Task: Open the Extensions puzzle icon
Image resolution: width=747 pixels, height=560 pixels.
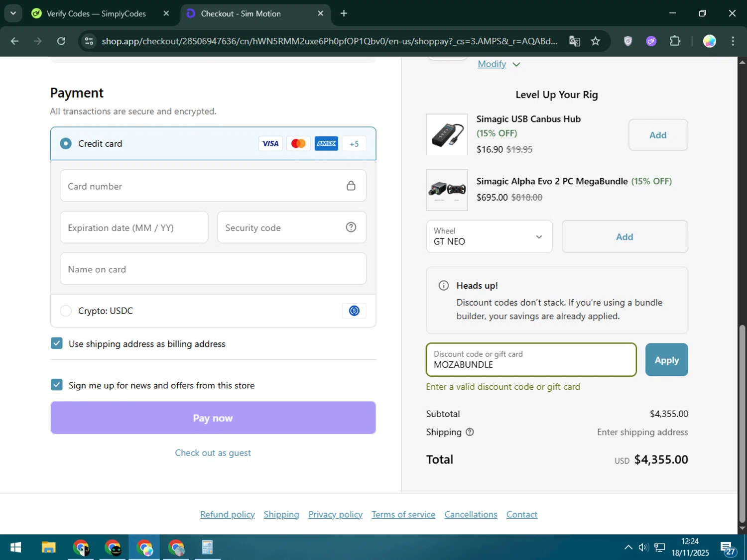Action: point(675,41)
